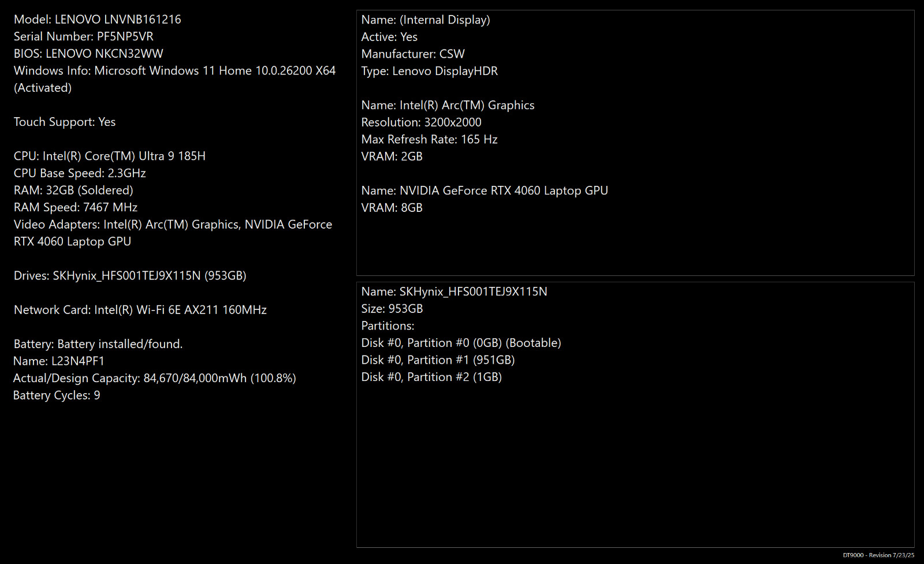This screenshot has width=924, height=564.
Task: Click the DT9000 Revision 7/23/25 footer text
Action: (x=878, y=555)
